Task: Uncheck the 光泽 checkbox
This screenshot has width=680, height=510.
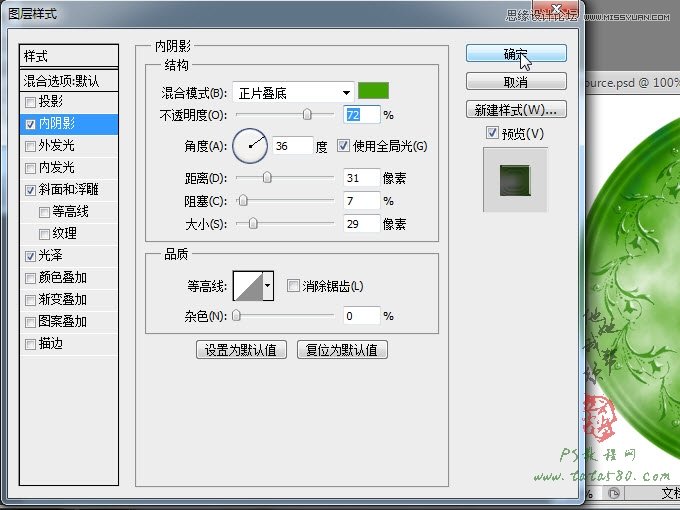Action: [x=30, y=256]
